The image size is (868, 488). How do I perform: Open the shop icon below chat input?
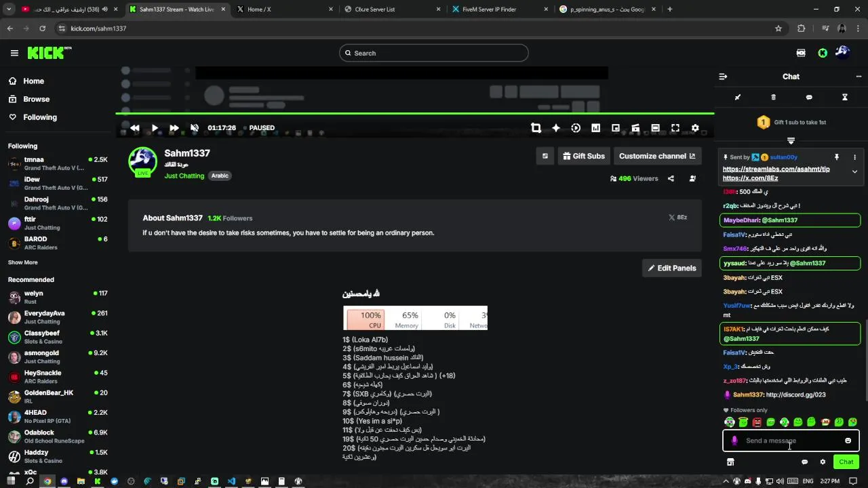point(730,462)
